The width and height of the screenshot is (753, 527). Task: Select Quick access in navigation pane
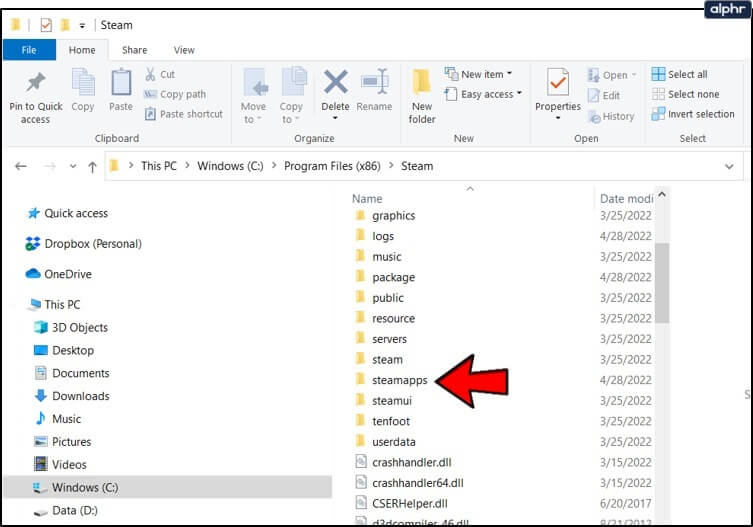point(68,213)
